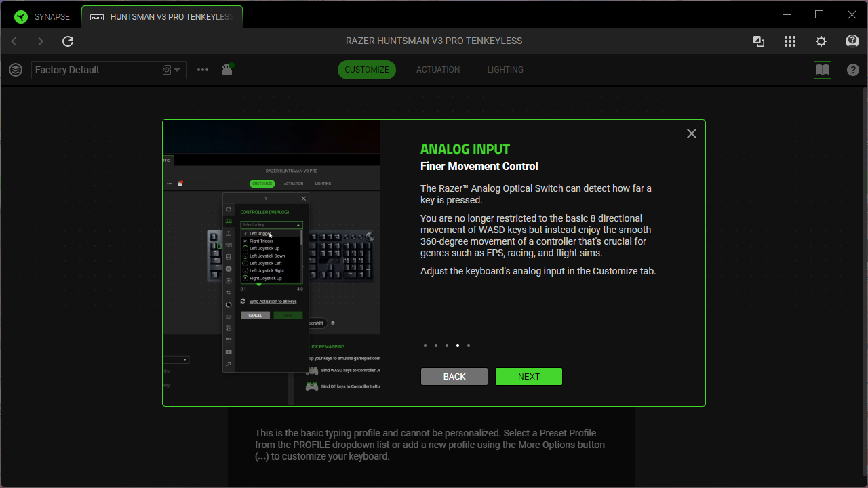Open the onboard memory profiles icon

(228, 69)
